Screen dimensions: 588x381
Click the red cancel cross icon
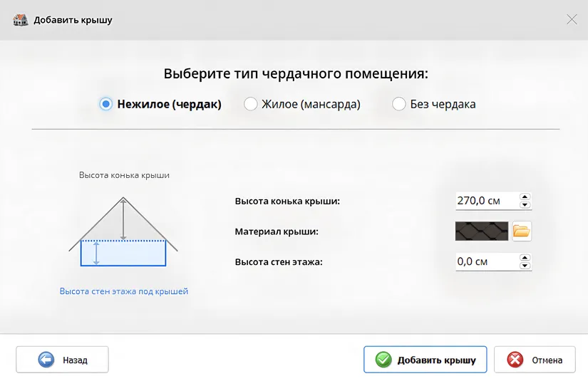[x=515, y=360]
